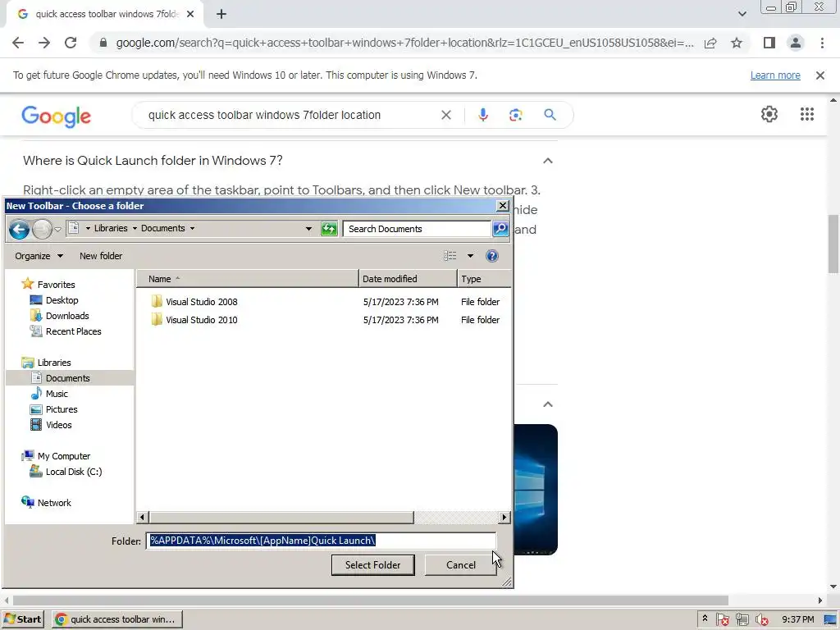
Task: Expand arrow after Documents in breadcrumb
Action: [192, 228]
